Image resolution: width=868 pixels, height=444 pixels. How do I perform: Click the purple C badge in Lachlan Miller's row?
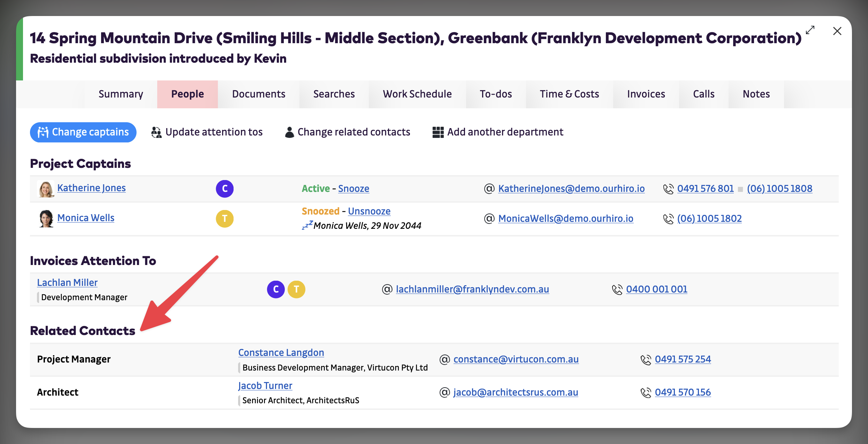(276, 289)
